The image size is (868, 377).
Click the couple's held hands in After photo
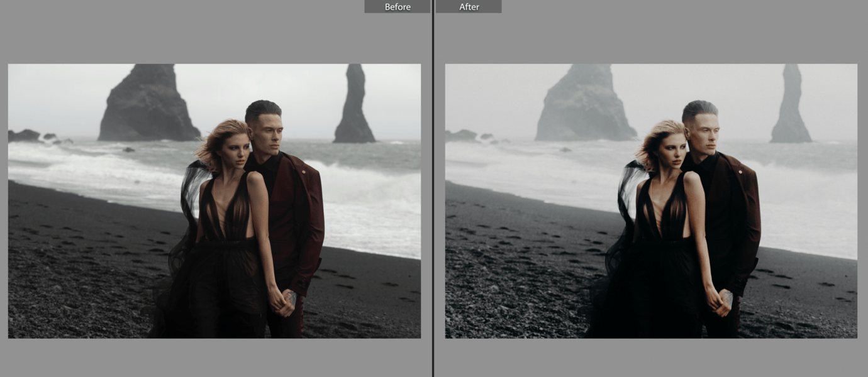[720, 300]
